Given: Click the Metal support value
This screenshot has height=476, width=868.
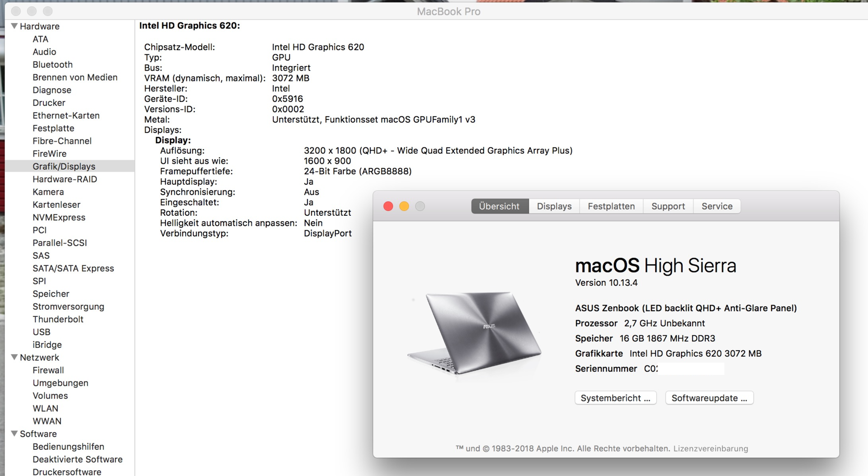Looking at the screenshot, I should (373, 120).
